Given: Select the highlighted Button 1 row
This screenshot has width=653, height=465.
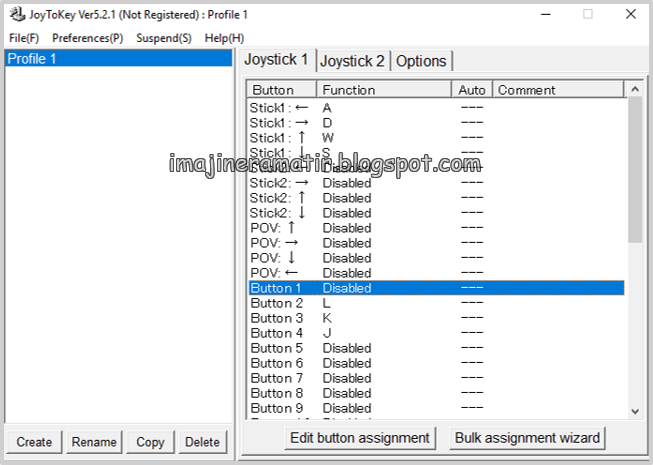Looking at the screenshot, I should [x=436, y=288].
